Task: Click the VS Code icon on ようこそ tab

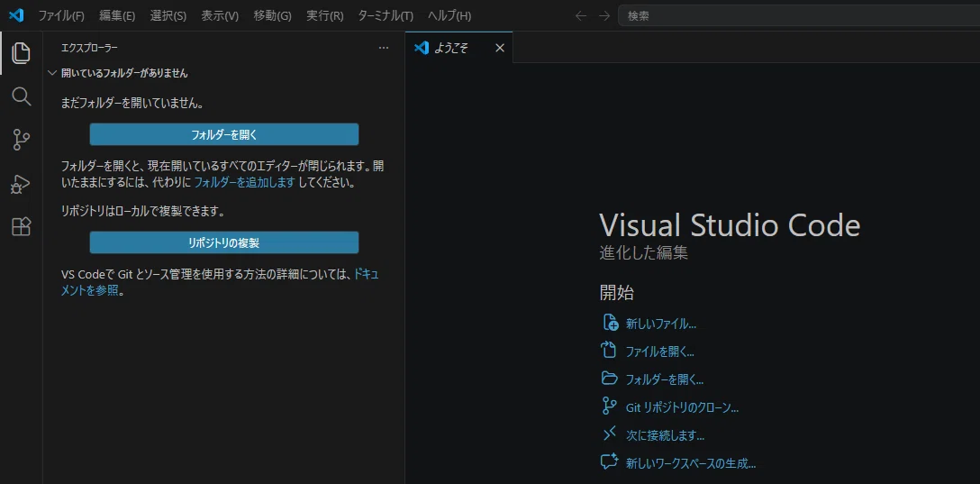Action: pos(422,48)
